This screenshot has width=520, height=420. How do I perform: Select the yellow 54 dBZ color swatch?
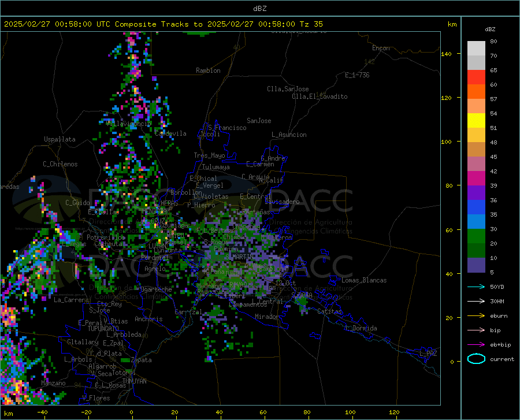pyautogui.click(x=476, y=121)
